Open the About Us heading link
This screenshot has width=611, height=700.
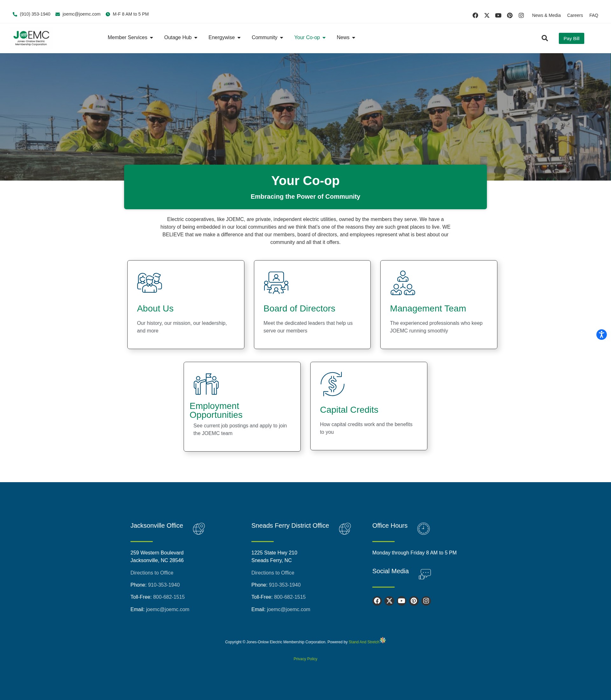(x=155, y=308)
